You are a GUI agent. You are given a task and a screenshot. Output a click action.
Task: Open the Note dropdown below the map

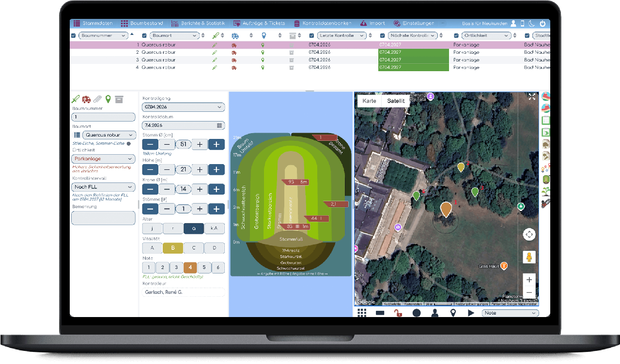pyautogui.click(x=510, y=313)
